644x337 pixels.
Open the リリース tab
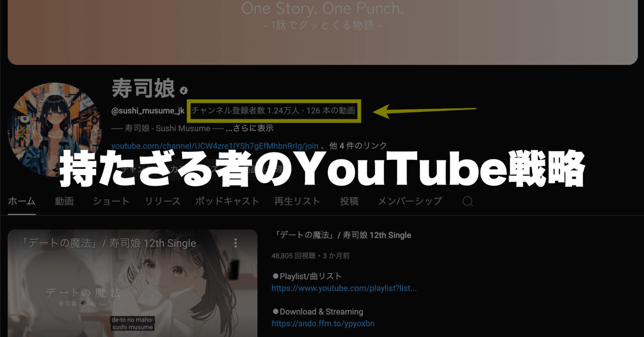(x=163, y=201)
